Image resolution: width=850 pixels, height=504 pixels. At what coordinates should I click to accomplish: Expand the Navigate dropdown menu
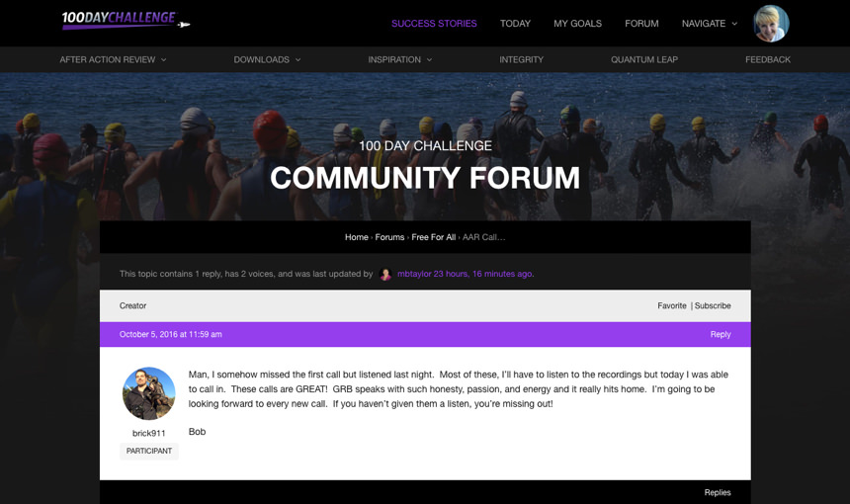pyautogui.click(x=709, y=24)
